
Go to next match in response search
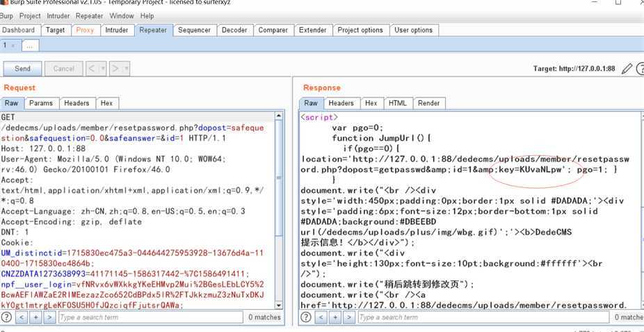pyautogui.click(x=350, y=317)
